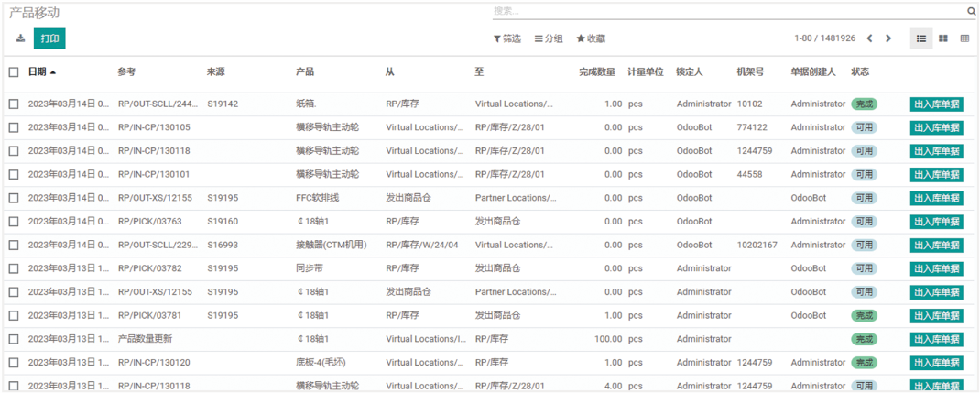980x393 pixels.
Task: Switch to list view icon
Action: pos(921,38)
